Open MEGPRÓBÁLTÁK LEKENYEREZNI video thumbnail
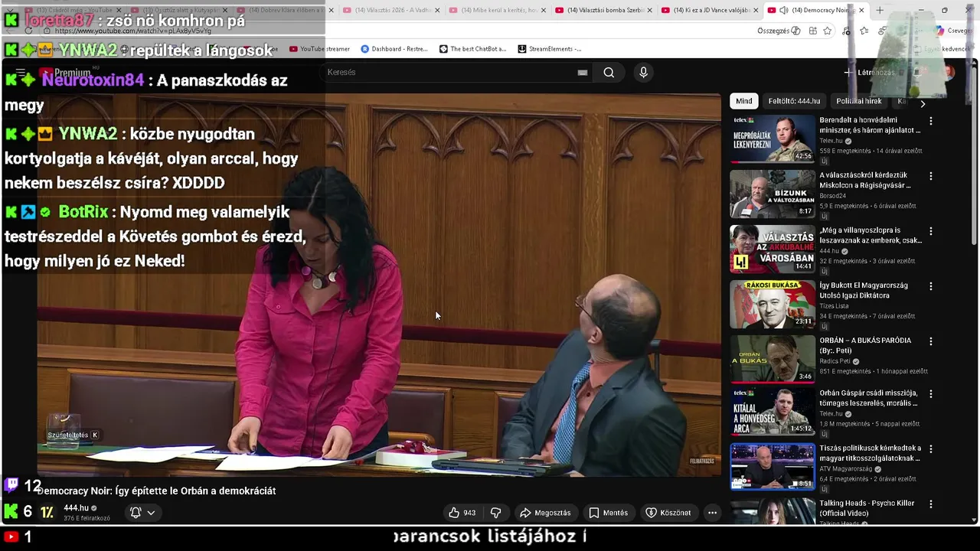 (x=772, y=139)
